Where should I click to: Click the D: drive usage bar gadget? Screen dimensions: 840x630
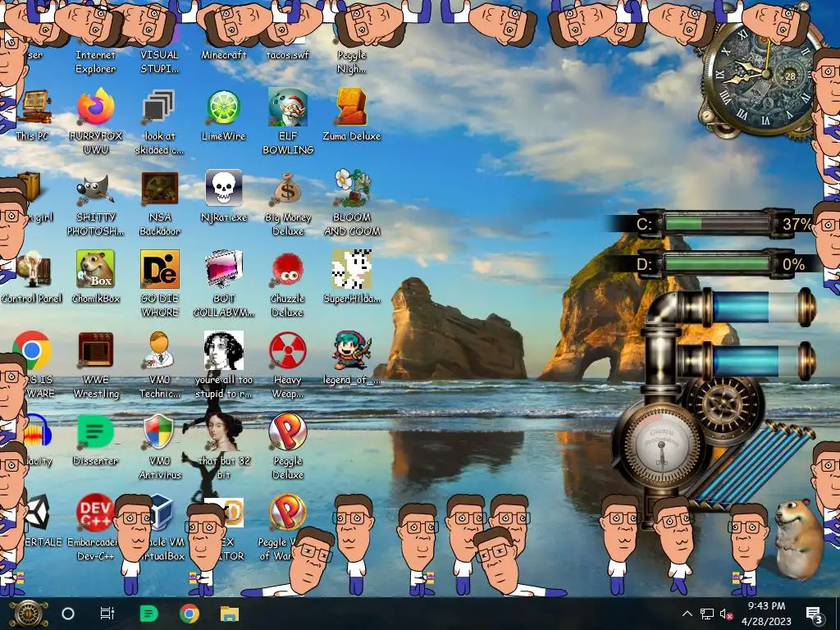pos(718,264)
